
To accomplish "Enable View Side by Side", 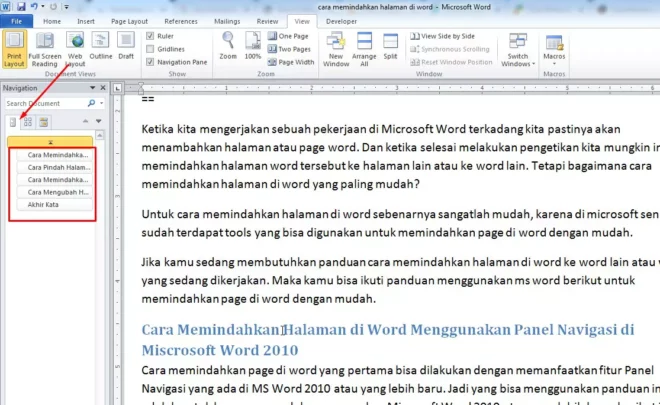I will coord(442,36).
